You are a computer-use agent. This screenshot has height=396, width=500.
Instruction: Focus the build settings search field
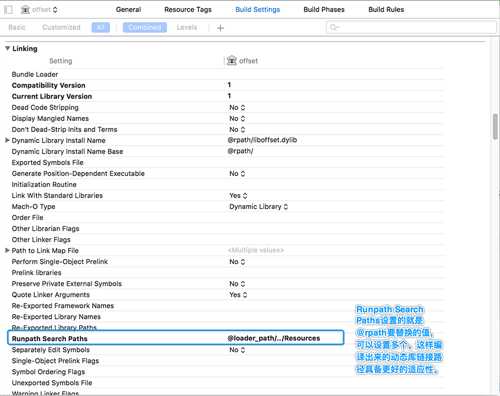[411, 27]
